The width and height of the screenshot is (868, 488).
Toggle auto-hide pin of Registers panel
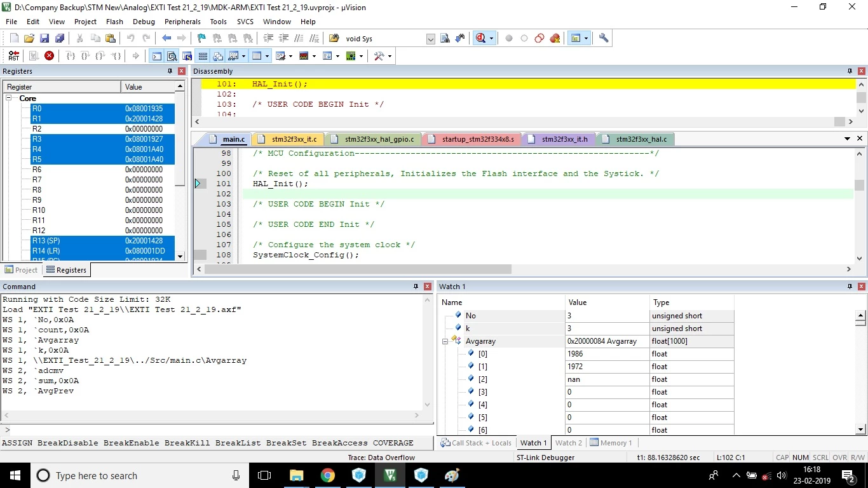pyautogui.click(x=170, y=71)
